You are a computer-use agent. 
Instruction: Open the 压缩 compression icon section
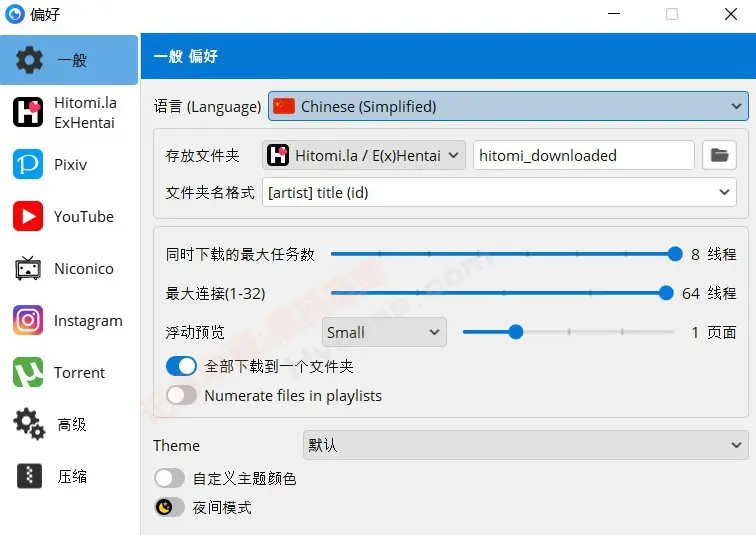[28, 476]
